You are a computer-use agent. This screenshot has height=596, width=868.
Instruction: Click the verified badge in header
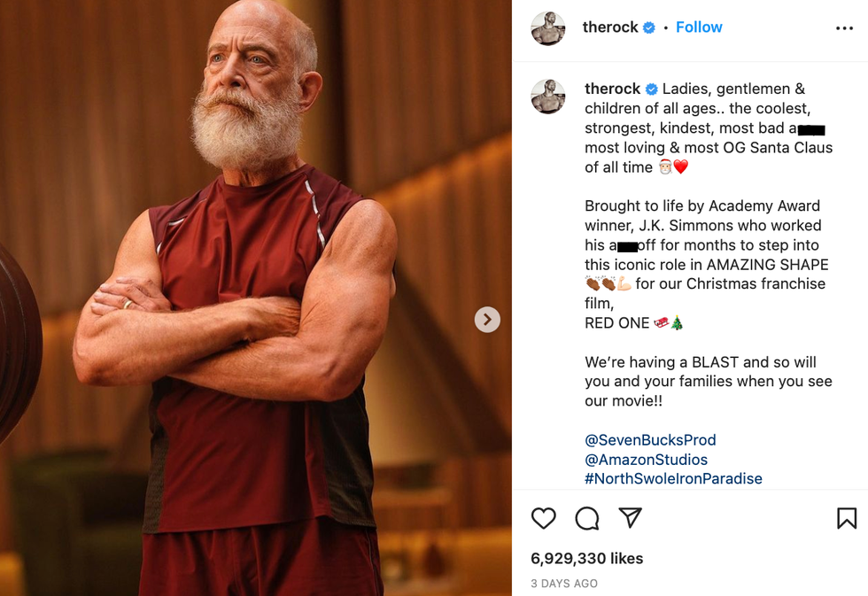(x=649, y=27)
